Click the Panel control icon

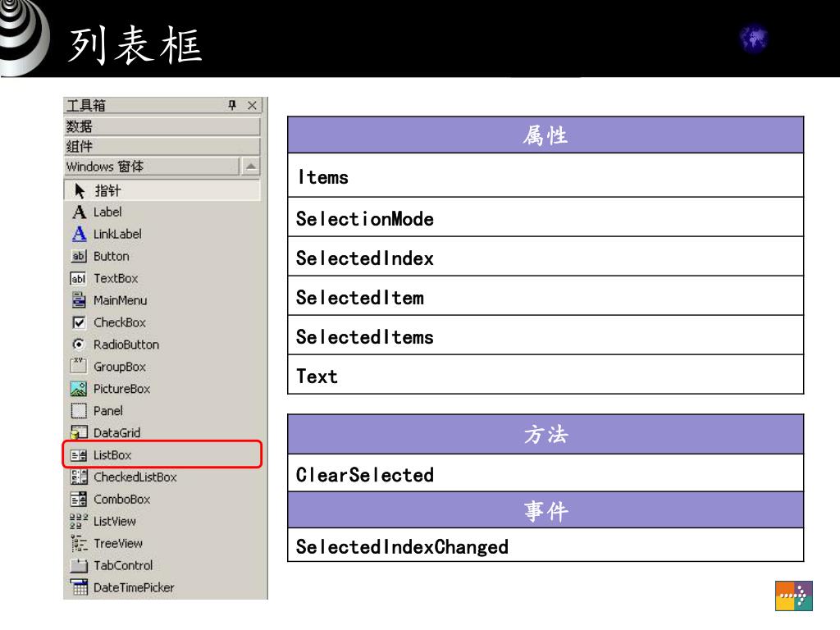(x=78, y=410)
